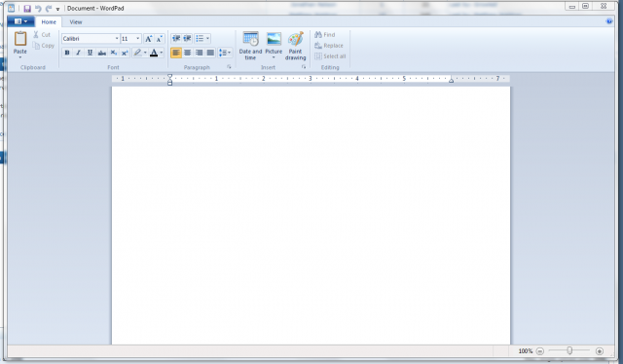Click Replace in Editing group

pyautogui.click(x=329, y=46)
